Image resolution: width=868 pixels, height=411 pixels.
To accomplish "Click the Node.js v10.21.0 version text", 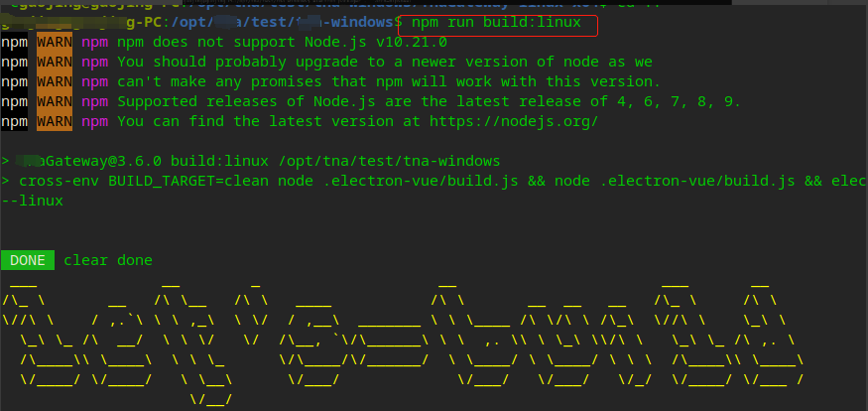I will pyautogui.click(x=375, y=42).
